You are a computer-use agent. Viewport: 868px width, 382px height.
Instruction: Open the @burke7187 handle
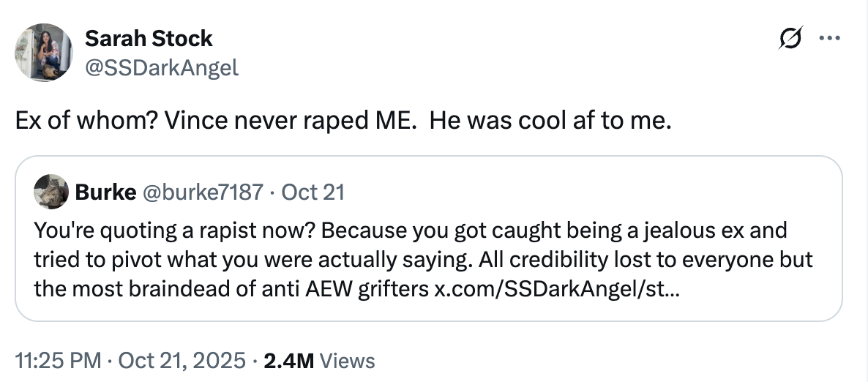click(x=202, y=192)
